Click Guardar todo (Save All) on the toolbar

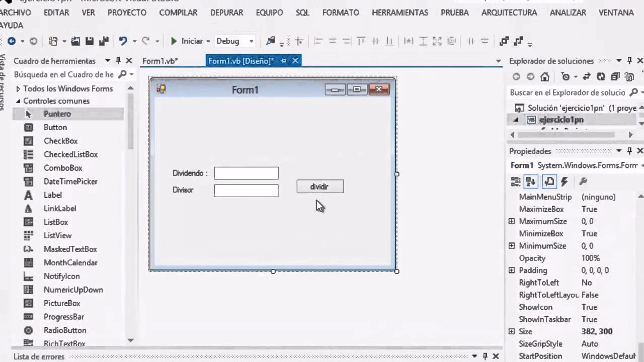(x=104, y=41)
